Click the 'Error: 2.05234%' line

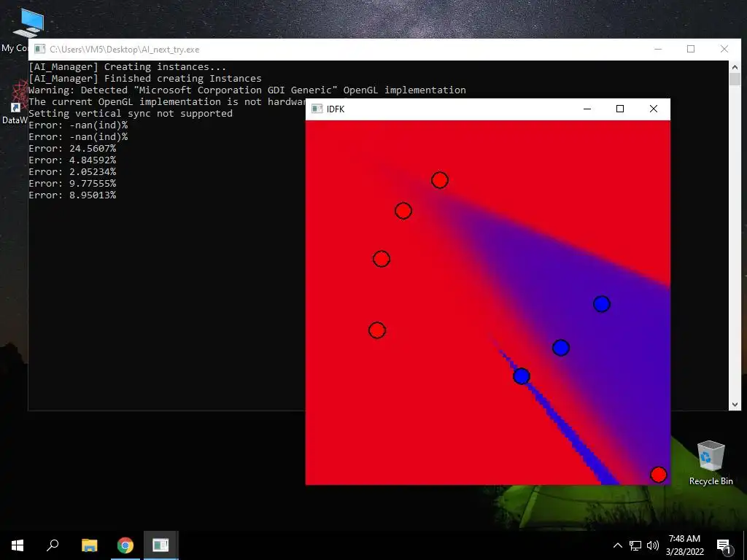tap(72, 172)
